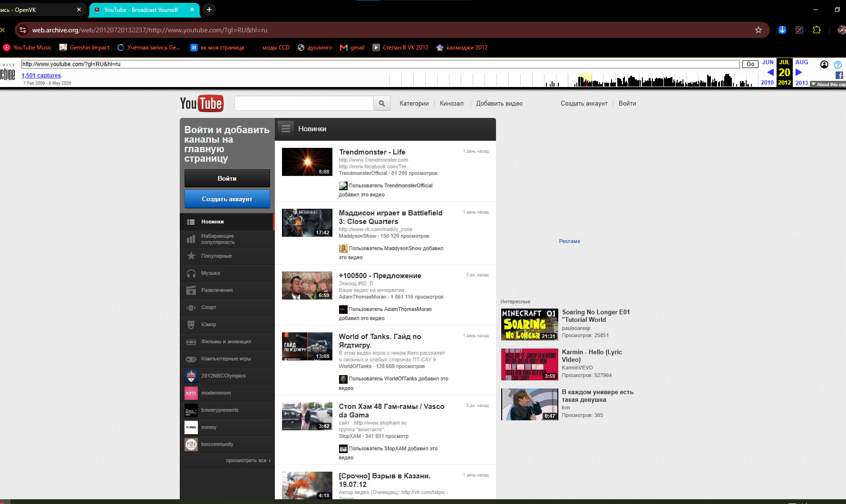Open YouTube Music bookmark
Screen dimensions: 846x504
tap(28, 48)
